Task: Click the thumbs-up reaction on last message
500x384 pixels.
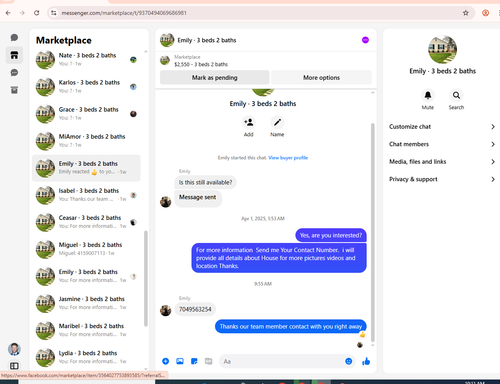Action: pyautogui.click(x=363, y=334)
